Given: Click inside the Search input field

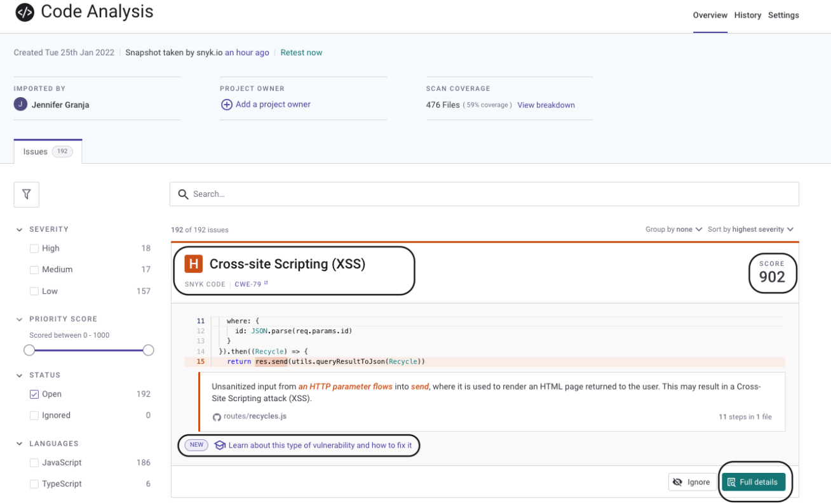Looking at the screenshot, I should 381,194.
